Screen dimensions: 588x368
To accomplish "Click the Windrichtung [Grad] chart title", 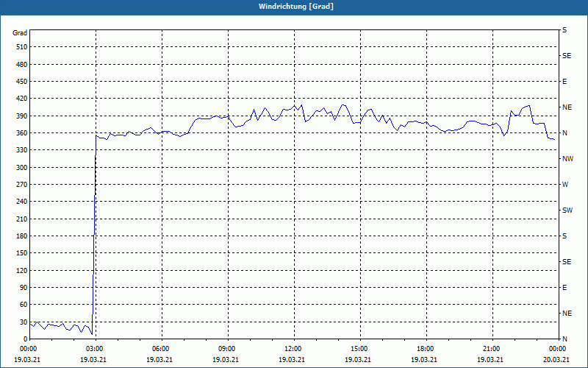I will click(x=296, y=7).
